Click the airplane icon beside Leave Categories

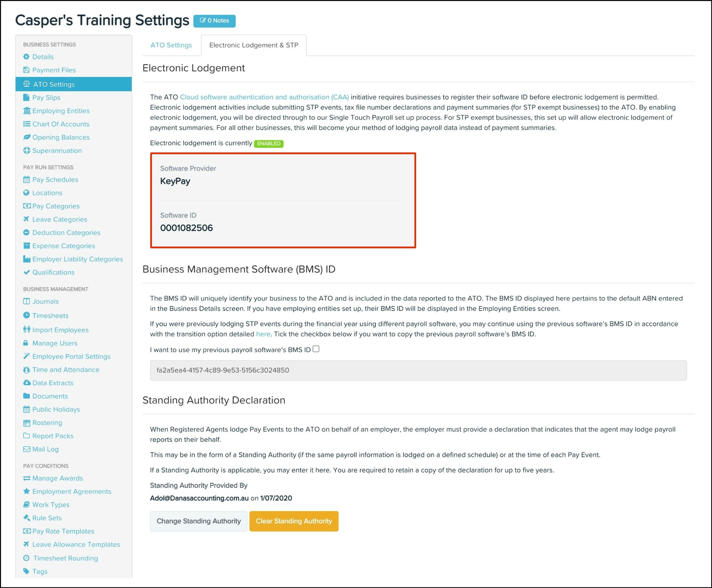click(26, 219)
